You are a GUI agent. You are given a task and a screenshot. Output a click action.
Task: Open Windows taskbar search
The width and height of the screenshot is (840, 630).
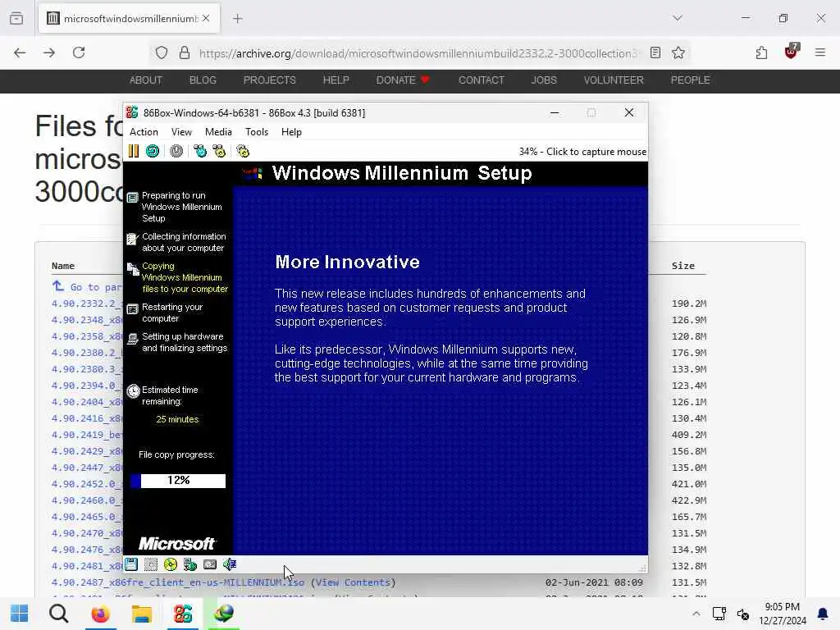pos(59,614)
